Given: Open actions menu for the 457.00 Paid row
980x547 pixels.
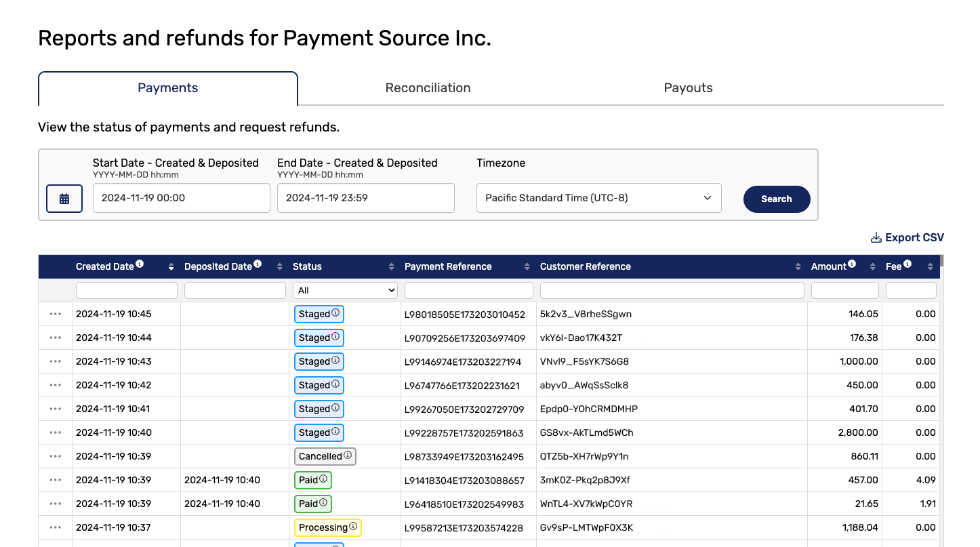Looking at the screenshot, I should coord(56,480).
